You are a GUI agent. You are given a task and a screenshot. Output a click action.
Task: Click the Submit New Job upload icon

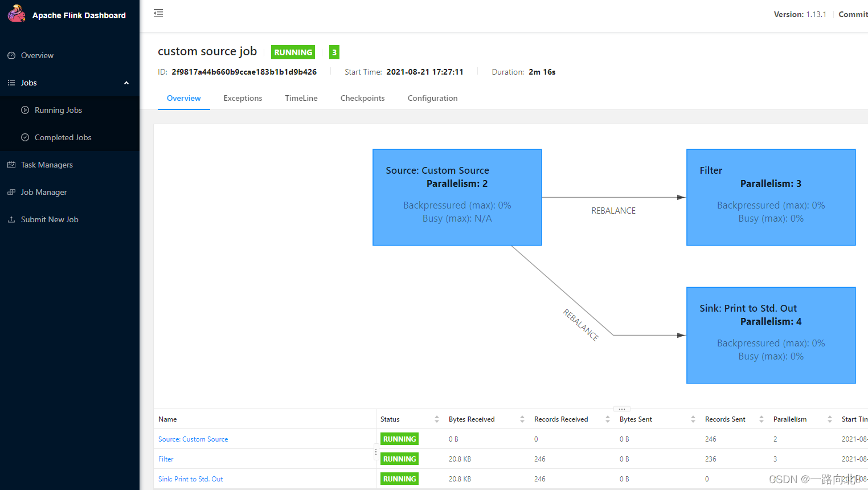11,219
